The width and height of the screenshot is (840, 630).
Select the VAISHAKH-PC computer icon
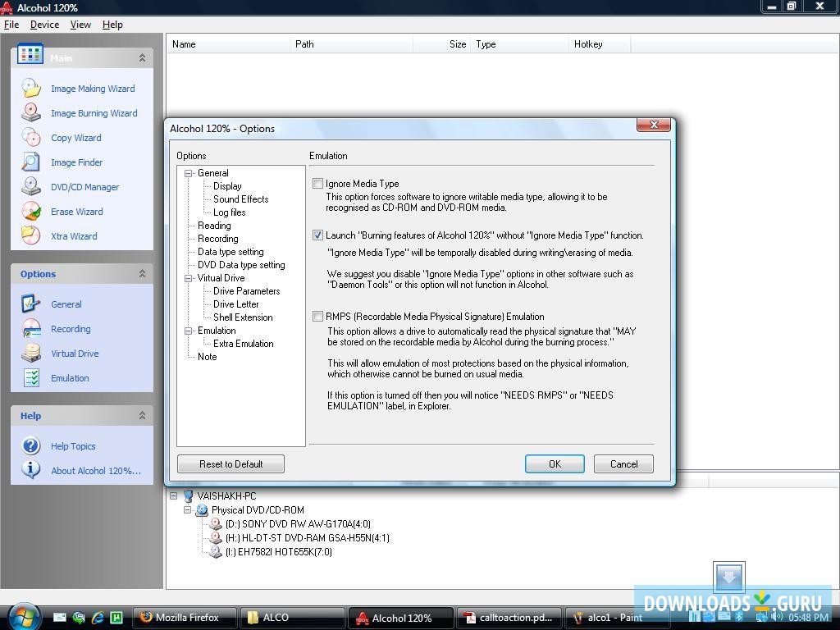[x=188, y=496]
